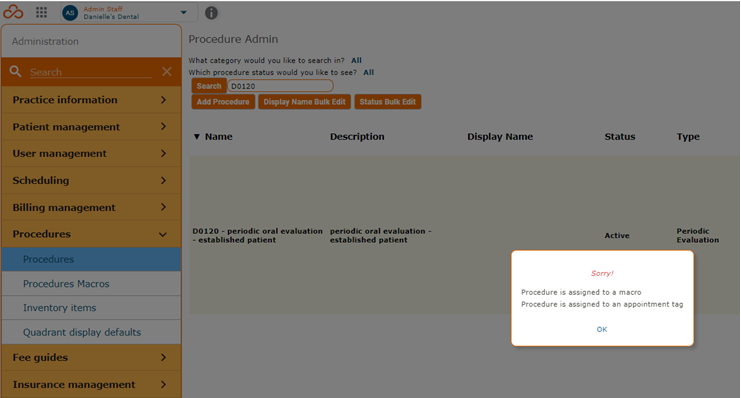Click the Type column header
The height and width of the screenshot is (398, 741).
click(x=688, y=137)
